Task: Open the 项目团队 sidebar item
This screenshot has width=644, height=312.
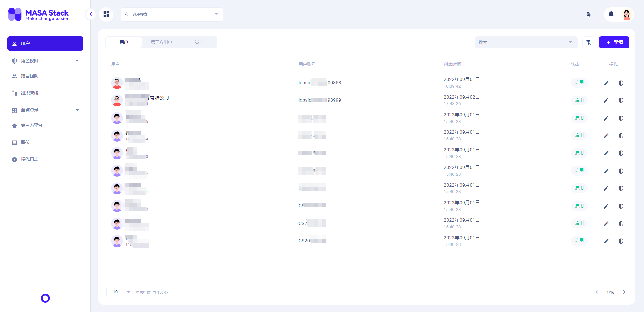Action: pos(45,76)
